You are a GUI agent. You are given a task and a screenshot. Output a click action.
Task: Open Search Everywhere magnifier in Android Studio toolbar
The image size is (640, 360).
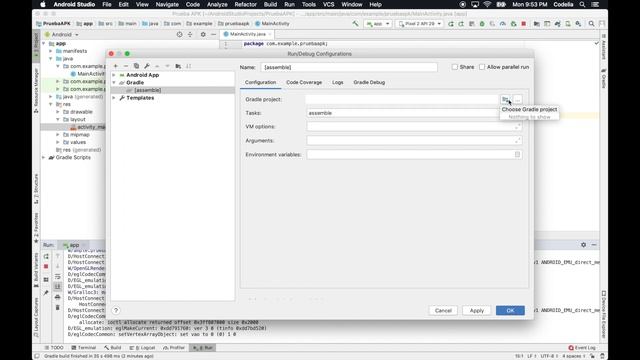[x=591, y=24]
